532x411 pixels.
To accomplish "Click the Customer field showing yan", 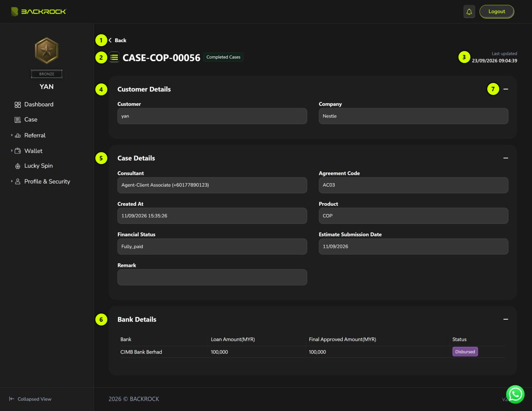I will [212, 116].
